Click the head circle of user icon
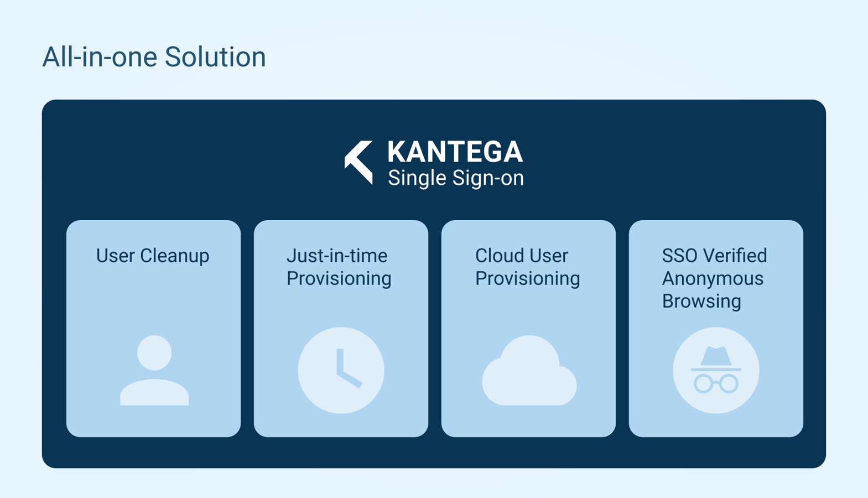The image size is (868, 498). 154,352
